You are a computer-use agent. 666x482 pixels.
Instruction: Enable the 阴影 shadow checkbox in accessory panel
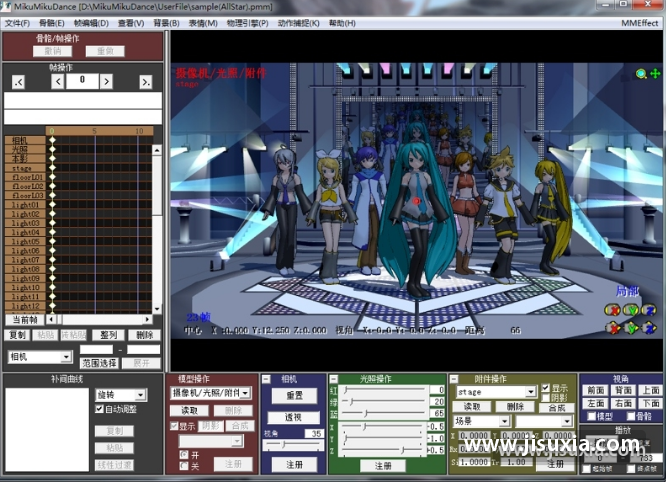click(546, 398)
